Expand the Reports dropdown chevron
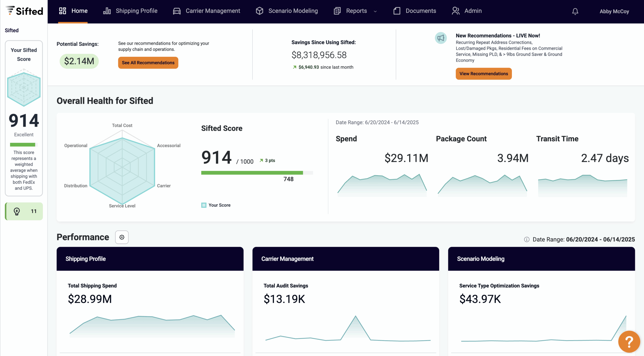The width and height of the screenshot is (644, 356). coord(375,11)
